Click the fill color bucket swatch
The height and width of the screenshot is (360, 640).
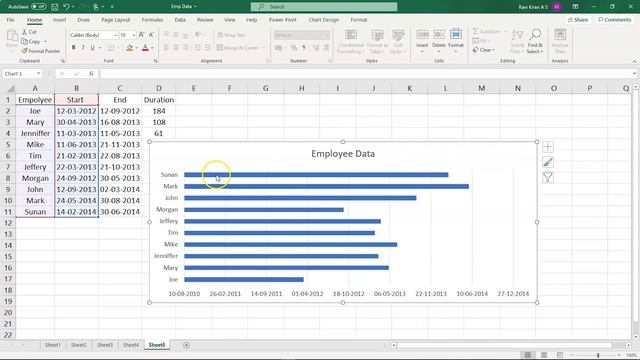129,48
